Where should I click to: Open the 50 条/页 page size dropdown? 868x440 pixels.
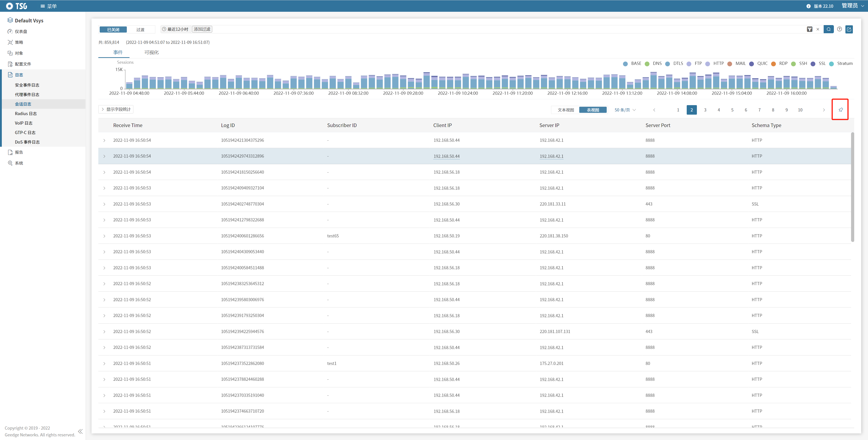click(625, 110)
